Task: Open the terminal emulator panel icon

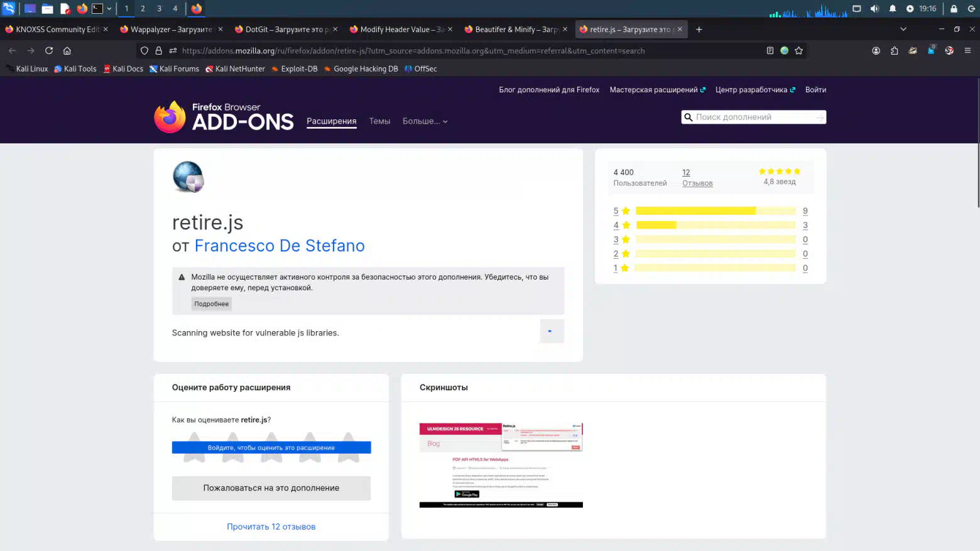Action: pos(97,9)
